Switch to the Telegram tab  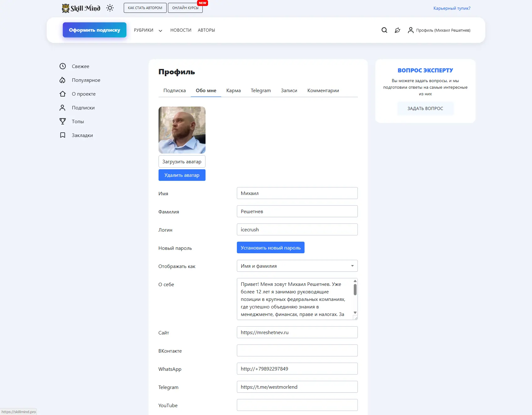[261, 91]
